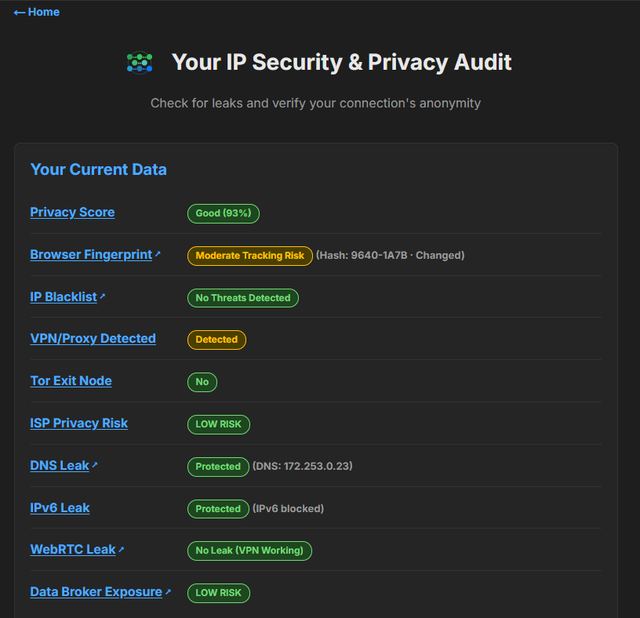
Task: Click external arrow icon beside DNS Leak
Action: pos(95,465)
